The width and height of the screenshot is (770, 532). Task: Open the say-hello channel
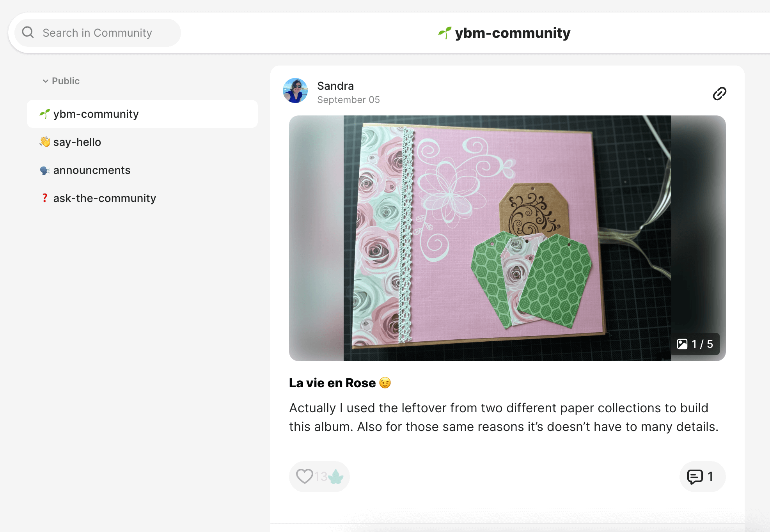tap(77, 142)
